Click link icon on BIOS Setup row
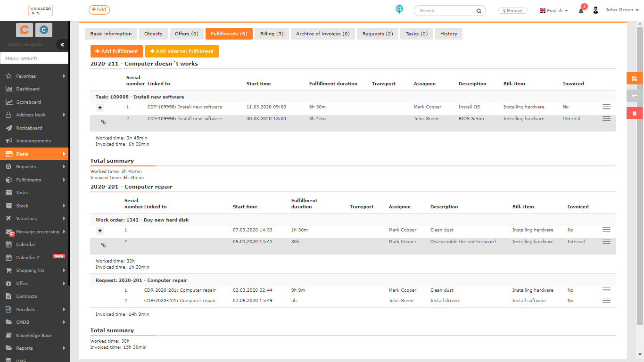Viewport: 644px width, 362px height. coord(103,122)
